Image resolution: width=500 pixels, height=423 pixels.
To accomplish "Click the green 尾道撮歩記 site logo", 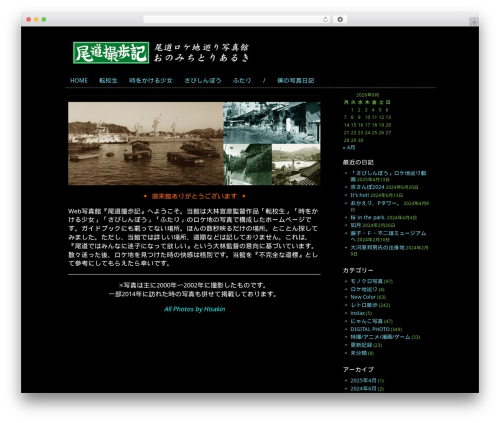I will (111, 53).
